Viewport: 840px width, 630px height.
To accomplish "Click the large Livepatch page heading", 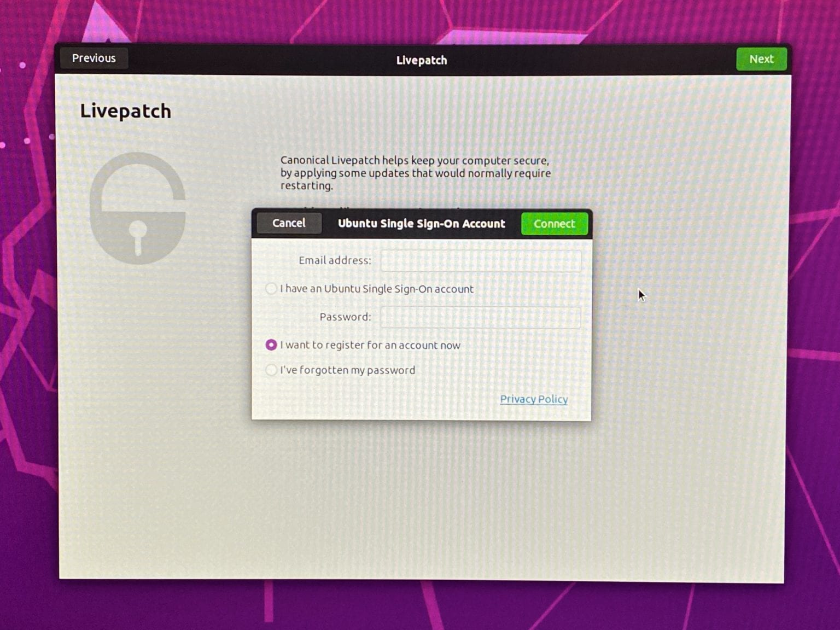I will [125, 111].
